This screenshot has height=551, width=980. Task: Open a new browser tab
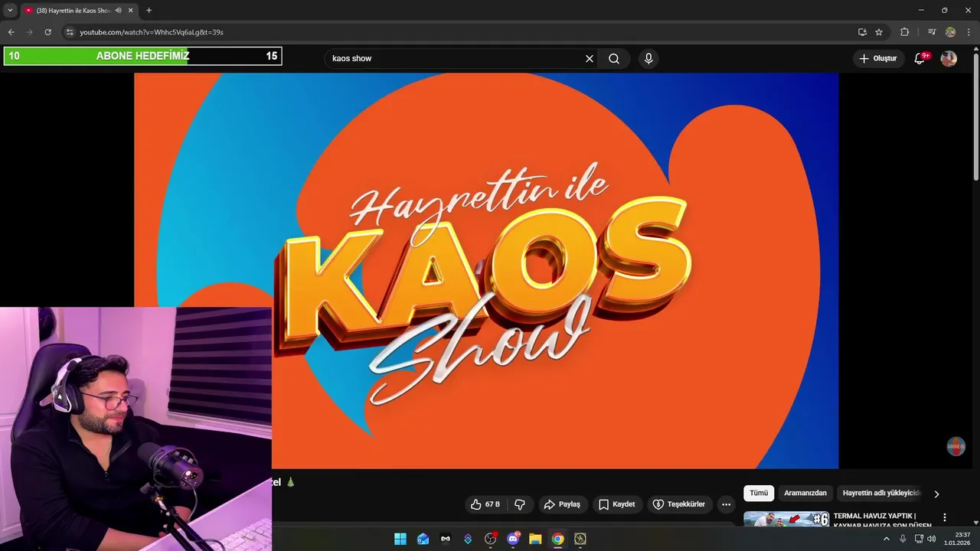click(149, 10)
